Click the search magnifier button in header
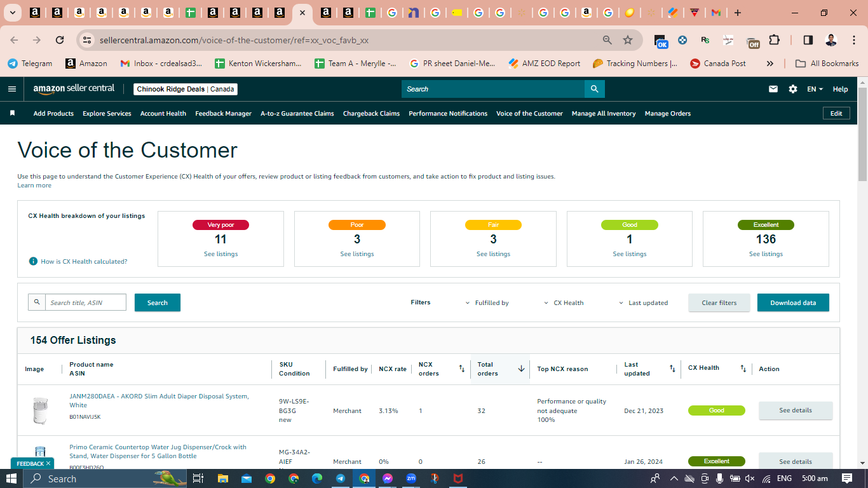Viewport: 868px width, 488px height. tap(594, 89)
